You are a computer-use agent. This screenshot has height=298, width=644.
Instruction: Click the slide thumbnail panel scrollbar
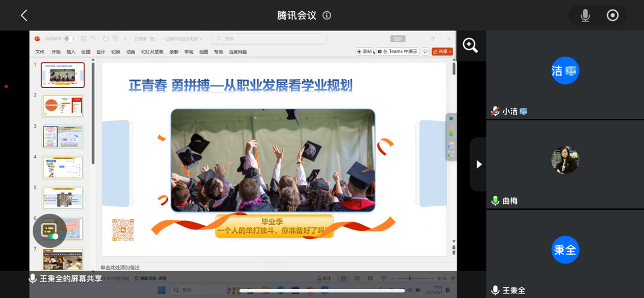point(93,113)
